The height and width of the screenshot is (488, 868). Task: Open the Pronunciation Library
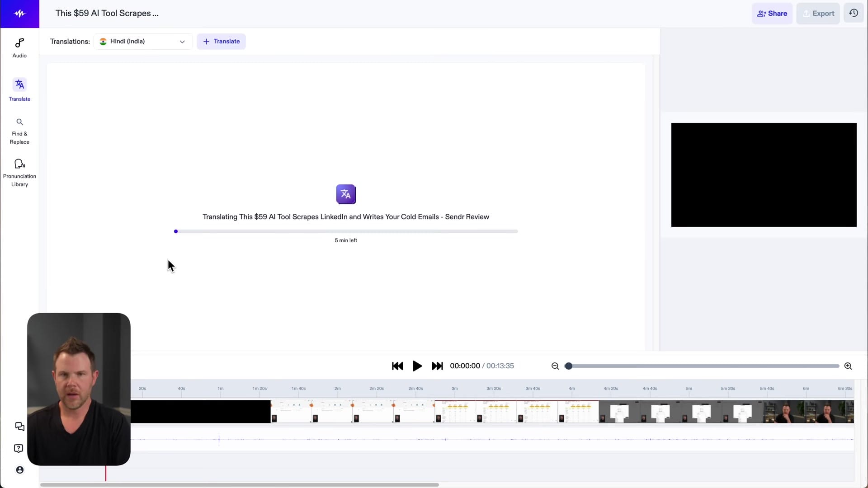click(x=19, y=173)
